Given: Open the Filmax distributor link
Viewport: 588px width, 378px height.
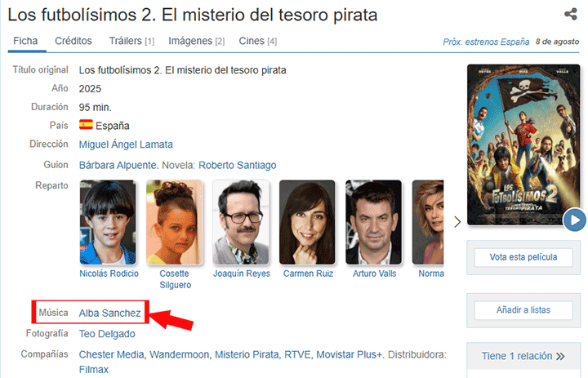Looking at the screenshot, I should (x=93, y=370).
